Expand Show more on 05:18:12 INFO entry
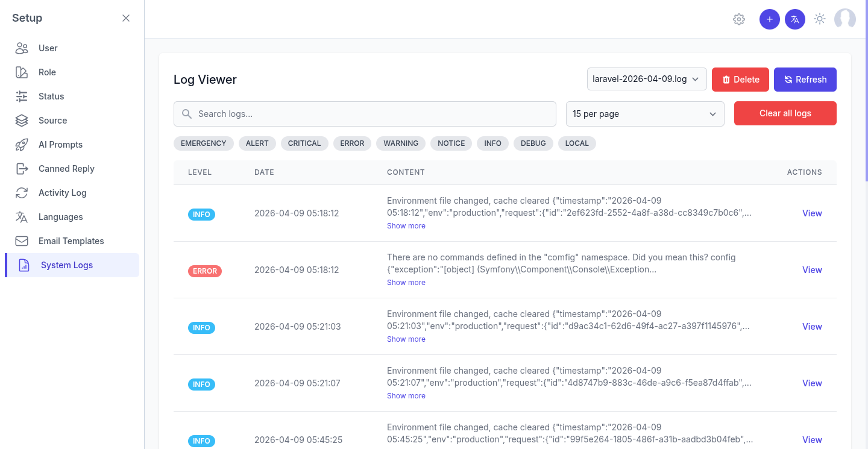Viewport: 868px width, 449px height. click(406, 226)
